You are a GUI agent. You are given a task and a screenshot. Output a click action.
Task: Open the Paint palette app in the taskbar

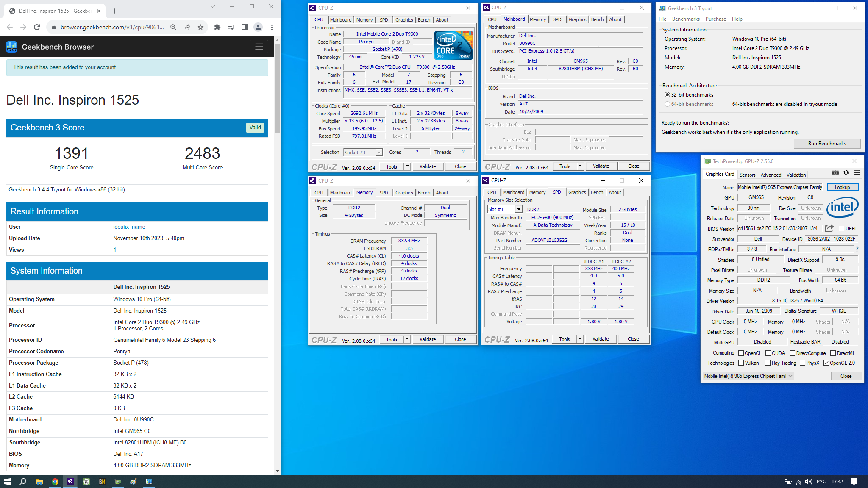coord(134,482)
